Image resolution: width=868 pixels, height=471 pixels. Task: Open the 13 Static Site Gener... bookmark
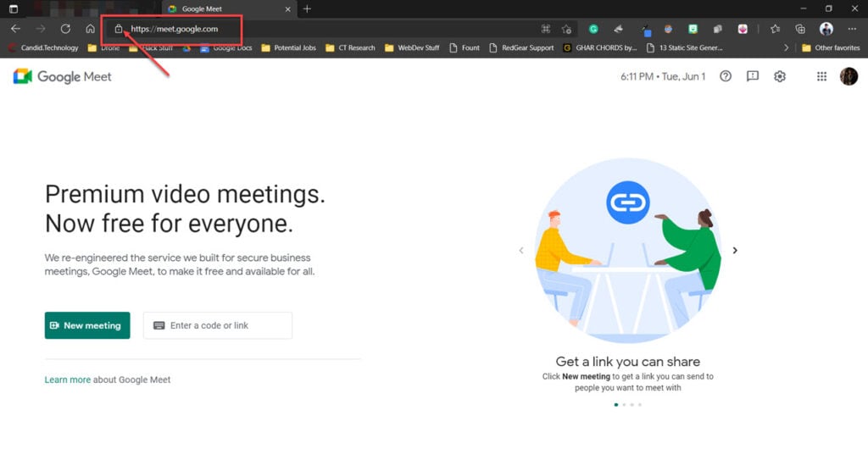[684, 47]
